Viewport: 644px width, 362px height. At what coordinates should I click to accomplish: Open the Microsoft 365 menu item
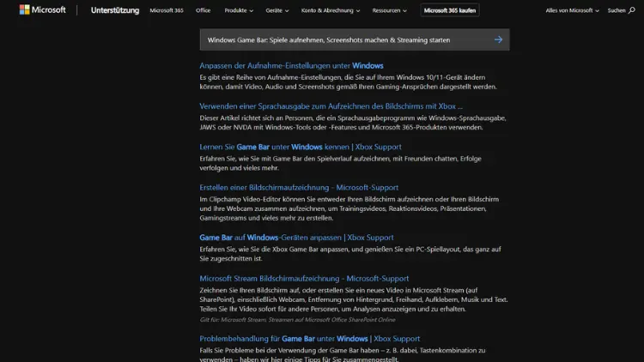pos(167,10)
